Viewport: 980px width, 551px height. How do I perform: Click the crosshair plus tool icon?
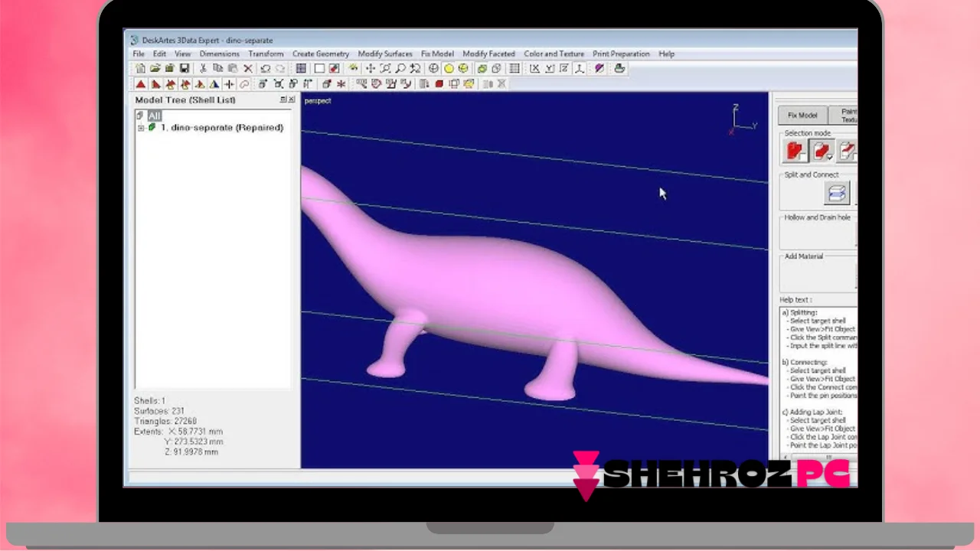click(x=229, y=84)
